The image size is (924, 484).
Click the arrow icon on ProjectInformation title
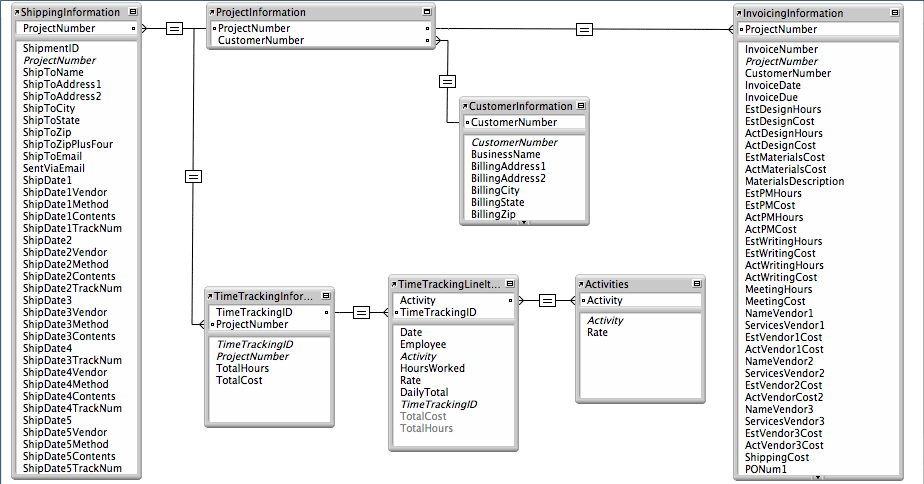point(212,13)
